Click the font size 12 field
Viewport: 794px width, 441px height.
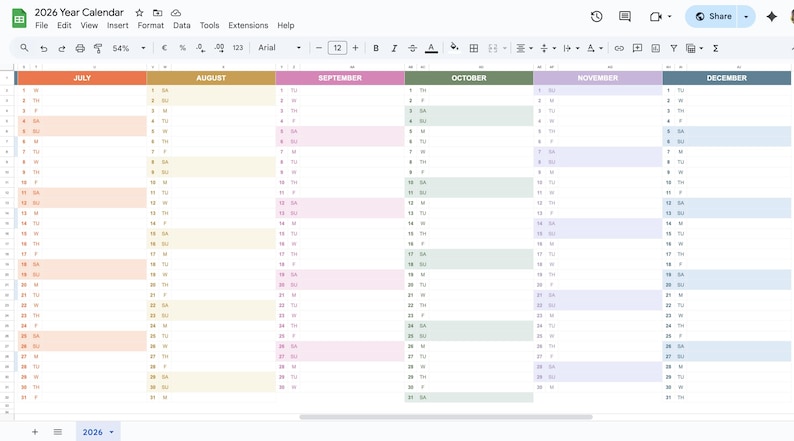coord(337,48)
